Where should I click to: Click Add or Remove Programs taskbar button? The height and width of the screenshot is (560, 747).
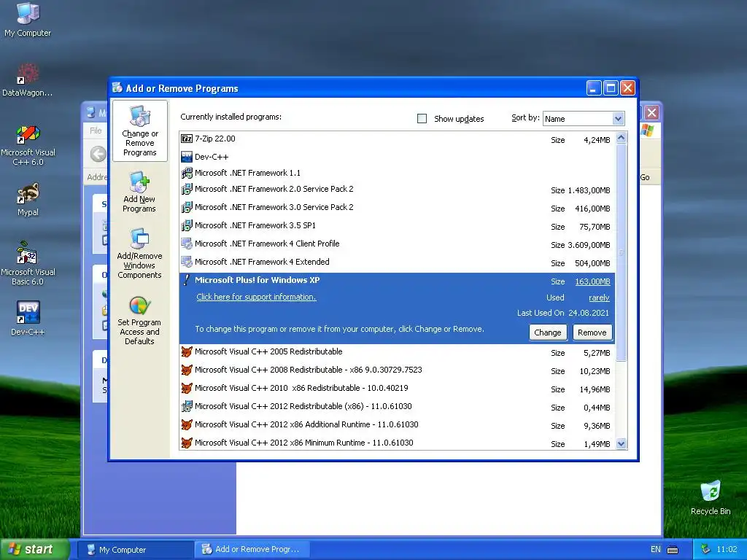252,550
